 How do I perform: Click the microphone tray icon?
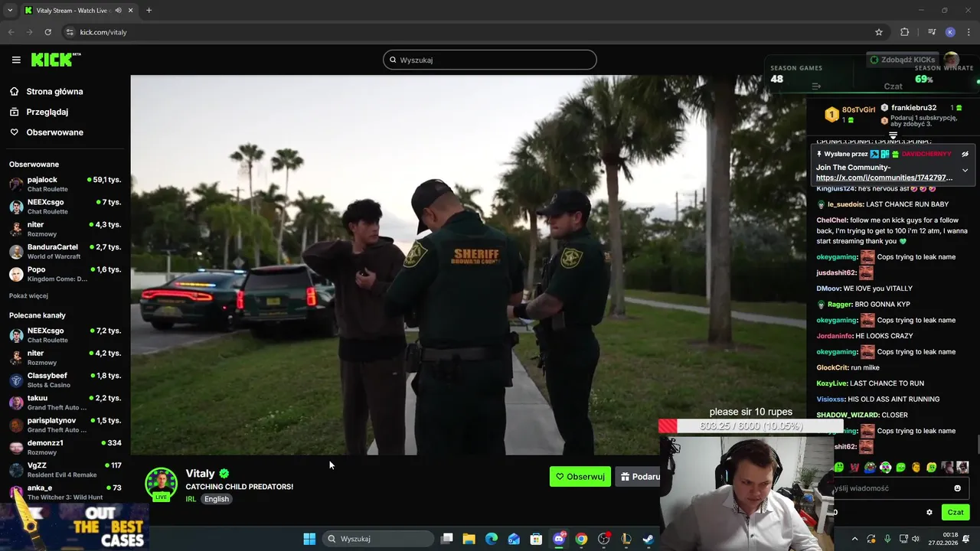pos(887,539)
